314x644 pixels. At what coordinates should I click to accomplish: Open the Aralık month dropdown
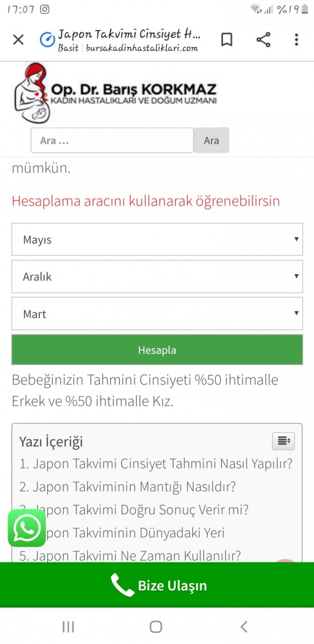[157, 277]
